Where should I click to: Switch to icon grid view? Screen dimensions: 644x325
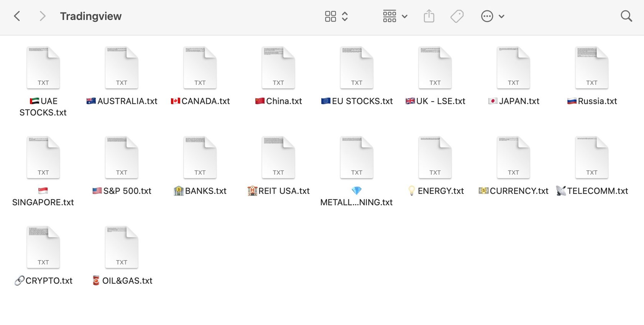[330, 16]
